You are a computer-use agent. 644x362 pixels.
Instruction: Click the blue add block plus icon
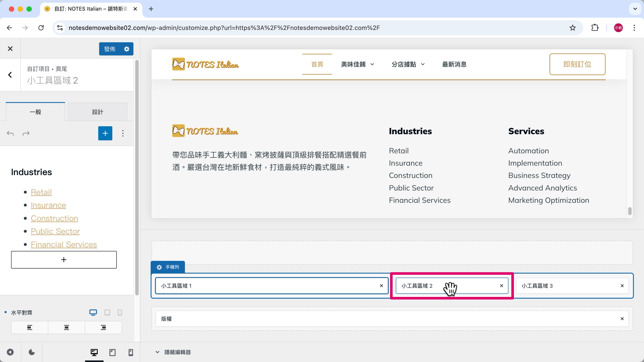pyautogui.click(x=105, y=133)
